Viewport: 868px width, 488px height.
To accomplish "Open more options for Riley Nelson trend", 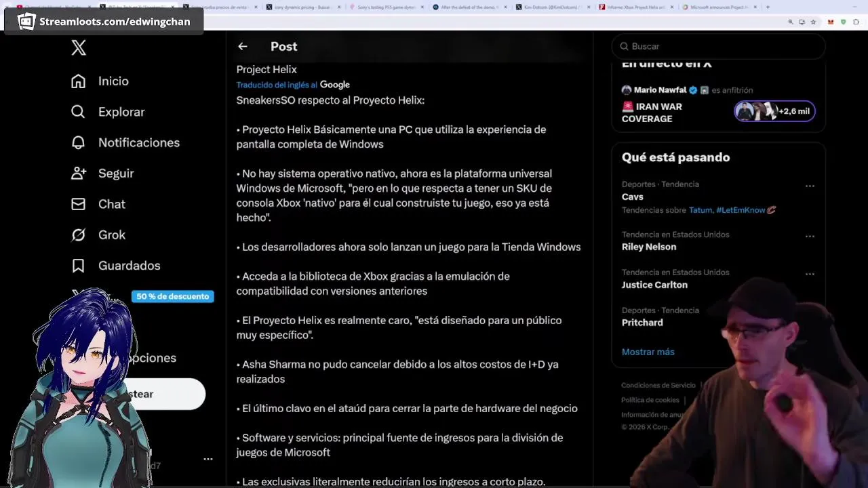I will pyautogui.click(x=810, y=237).
